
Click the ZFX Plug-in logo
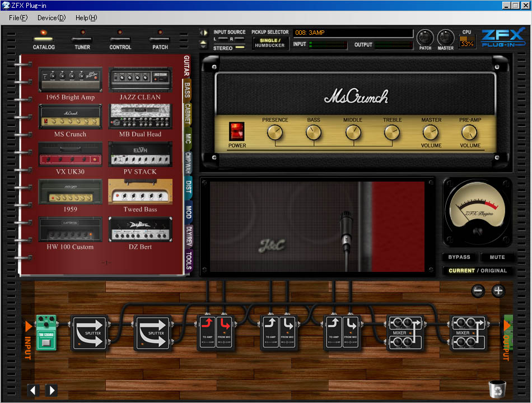point(503,38)
